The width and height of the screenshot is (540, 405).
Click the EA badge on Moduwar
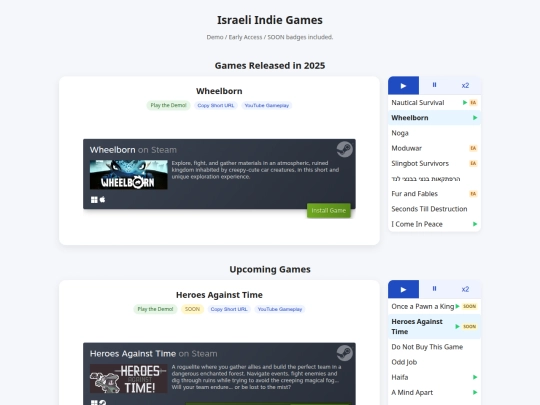pos(473,148)
